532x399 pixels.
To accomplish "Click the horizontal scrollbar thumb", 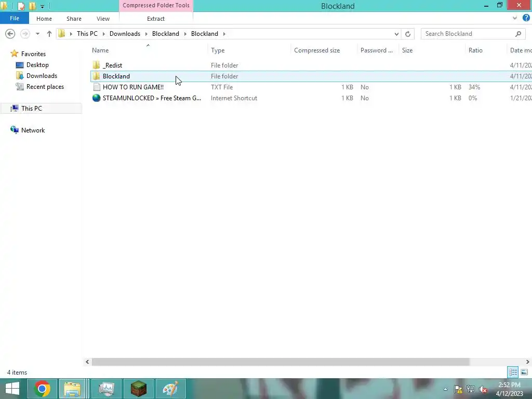I will click(280, 362).
